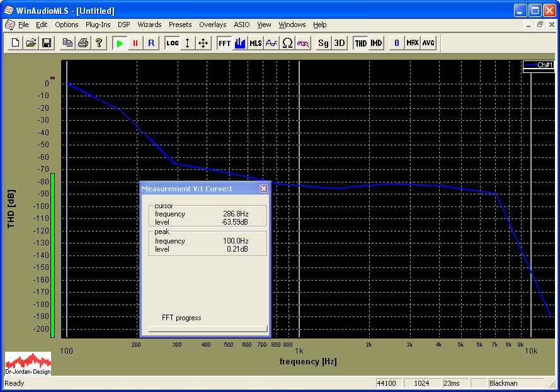Pause measurement with red pause button
The width and height of the screenshot is (560, 392).
coord(135,43)
